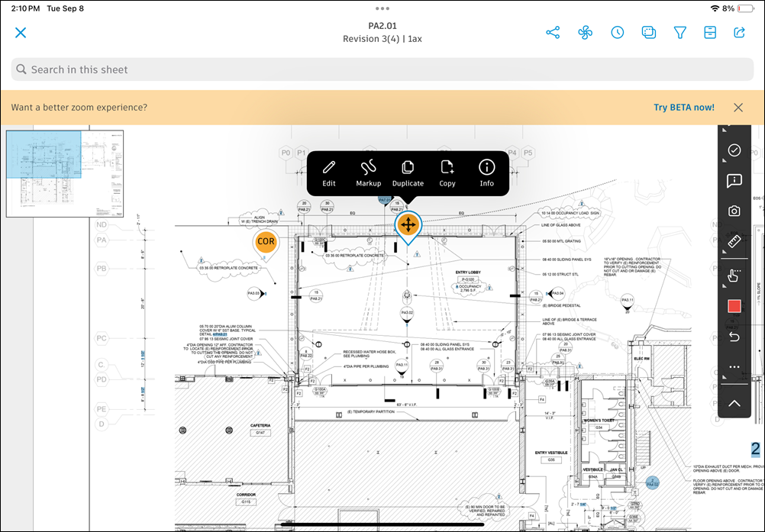The height and width of the screenshot is (532, 765).
Task: Collapse the markup toolbar with chevron
Action: 734,403
